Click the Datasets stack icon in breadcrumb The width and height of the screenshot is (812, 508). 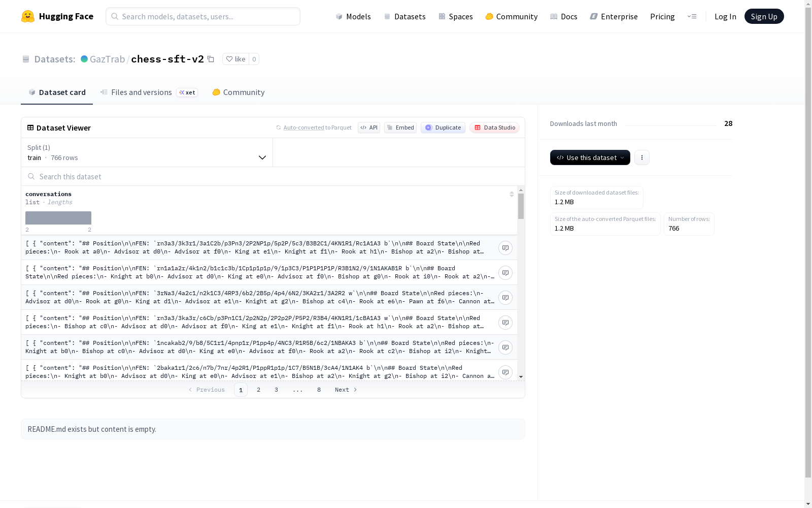click(x=26, y=59)
